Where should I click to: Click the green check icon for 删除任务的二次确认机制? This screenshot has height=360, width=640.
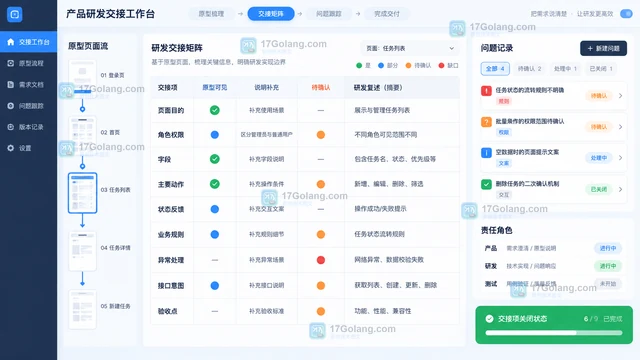[486, 184]
